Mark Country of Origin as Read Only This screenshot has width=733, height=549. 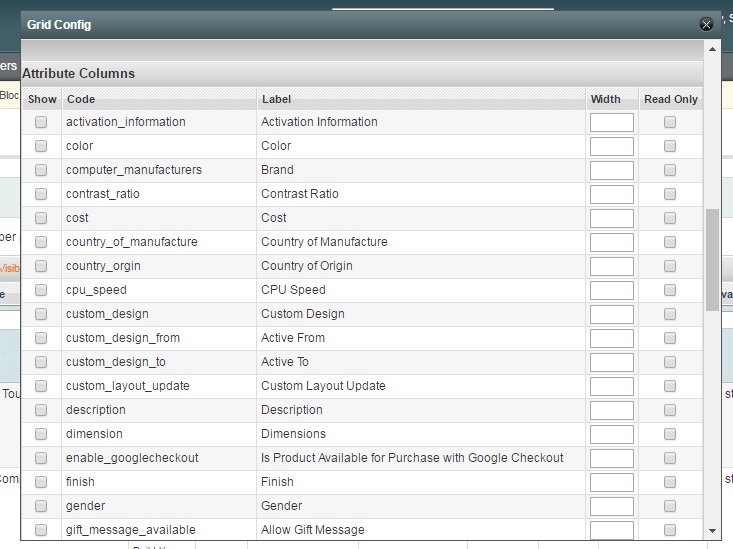coord(670,266)
